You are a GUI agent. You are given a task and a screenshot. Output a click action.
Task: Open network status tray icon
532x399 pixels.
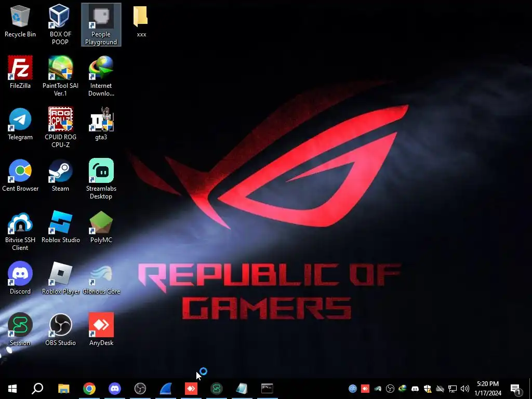[x=453, y=389]
